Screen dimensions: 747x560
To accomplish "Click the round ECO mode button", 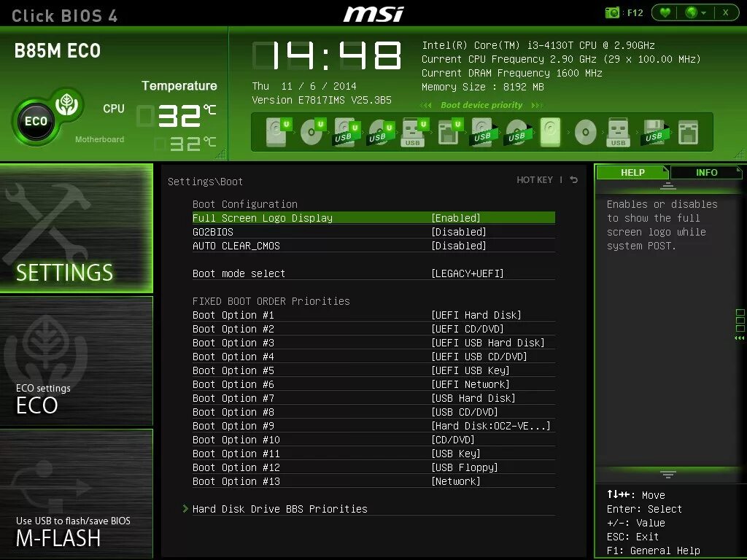I will pos(36,122).
